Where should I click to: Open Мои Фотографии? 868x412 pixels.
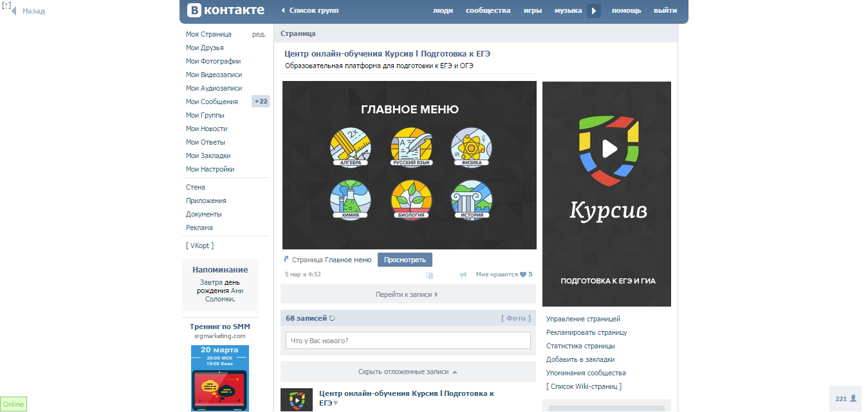[213, 61]
